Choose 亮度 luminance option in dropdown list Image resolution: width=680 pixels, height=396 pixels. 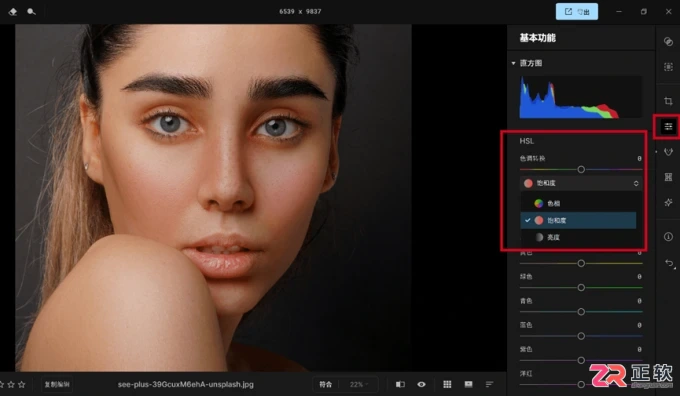click(579, 237)
